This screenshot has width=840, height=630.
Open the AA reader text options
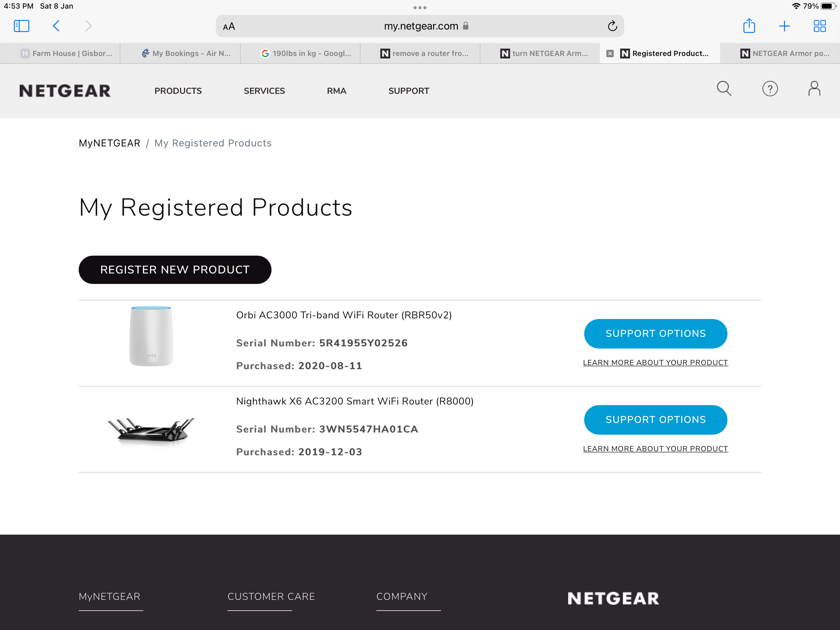click(229, 26)
